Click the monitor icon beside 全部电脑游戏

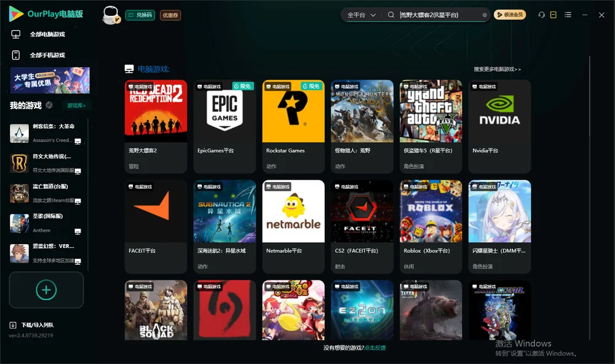(x=16, y=34)
